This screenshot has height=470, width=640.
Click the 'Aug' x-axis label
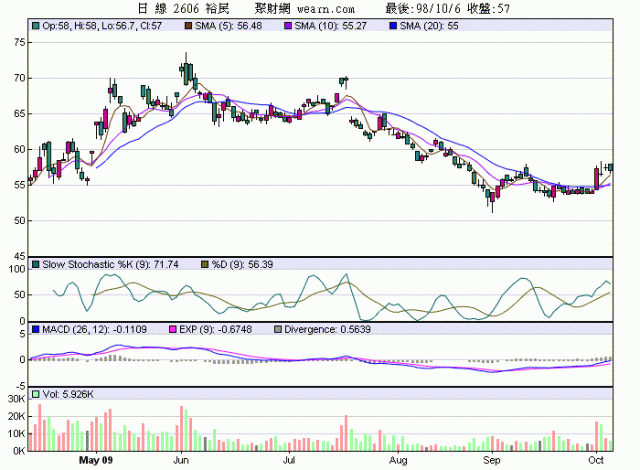pyautogui.click(x=398, y=461)
